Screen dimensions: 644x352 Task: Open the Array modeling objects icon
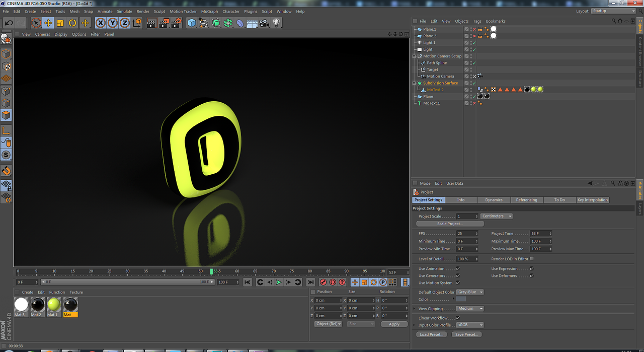tap(228, 23)
